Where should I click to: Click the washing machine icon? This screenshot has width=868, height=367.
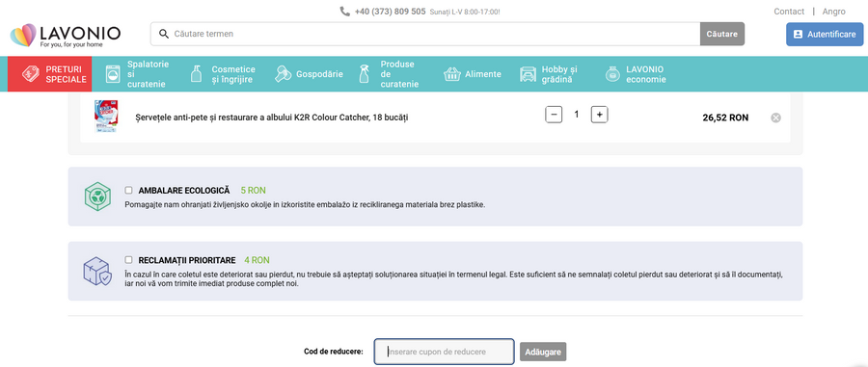[x=113, y=74]
